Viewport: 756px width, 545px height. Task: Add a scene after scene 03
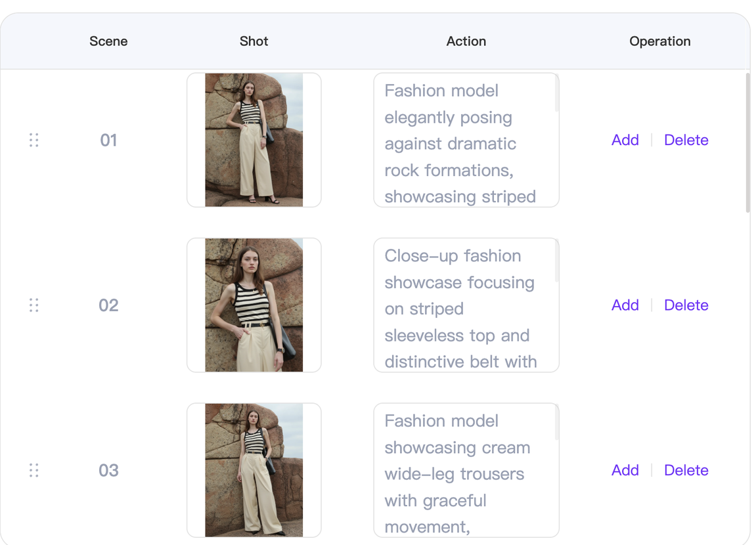(625, 470)
